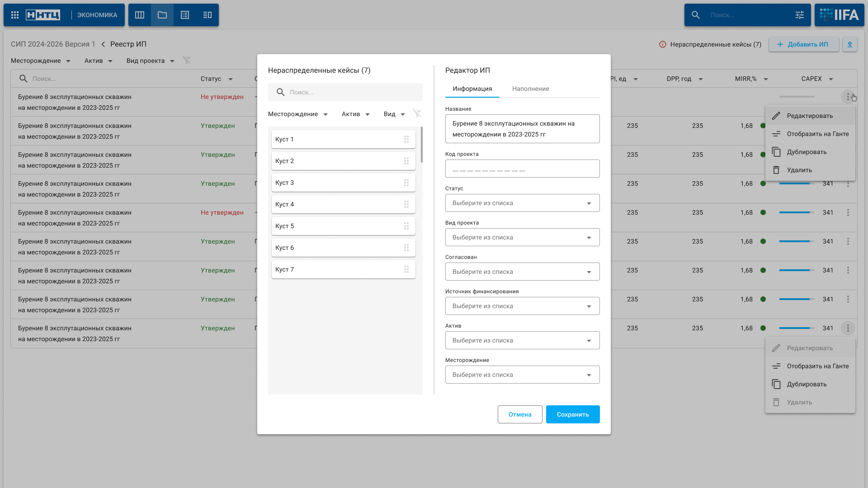Click the Отмена button

[519, 414]
